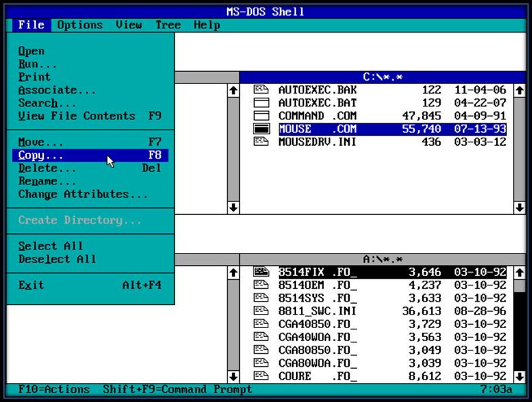The image size is (532, 402).
Task: Click the CGA80WOA.FO_ file icon
Action: coord(261,363)
